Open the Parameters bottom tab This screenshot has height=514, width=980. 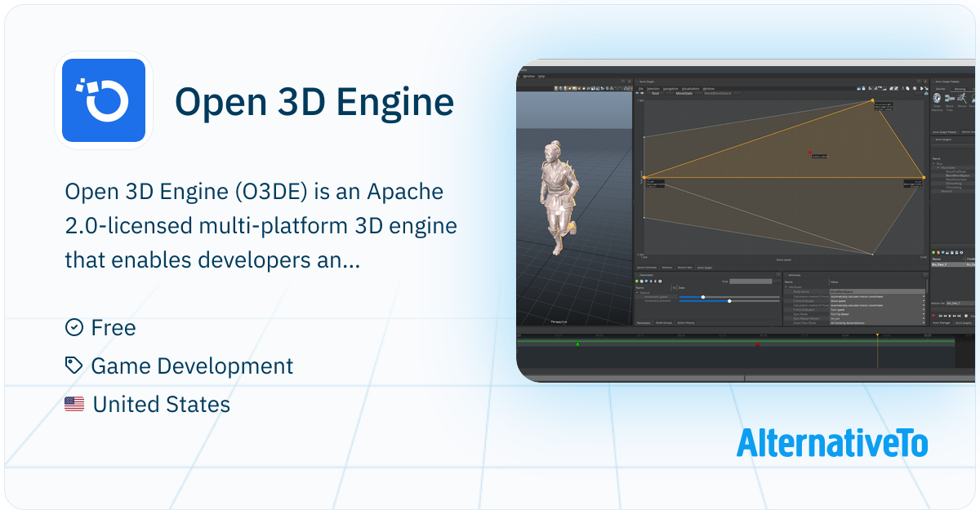[644, 323]
